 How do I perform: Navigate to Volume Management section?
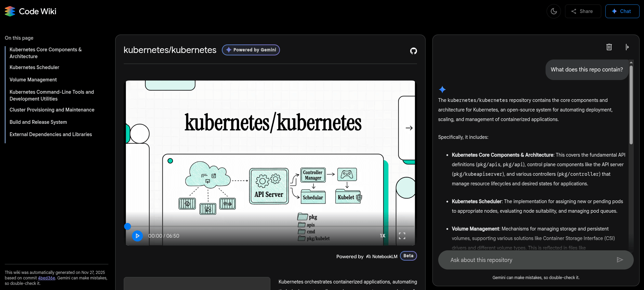[x=33, y=80]
